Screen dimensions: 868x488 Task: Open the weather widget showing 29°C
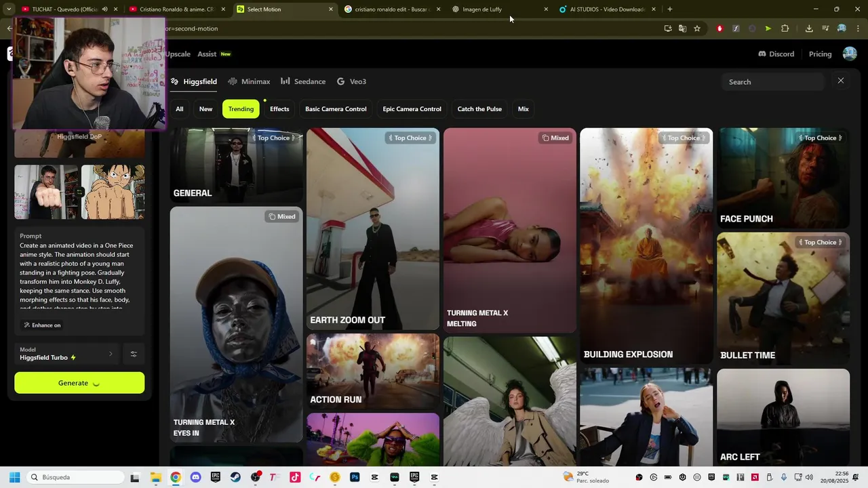coord(587,477)
